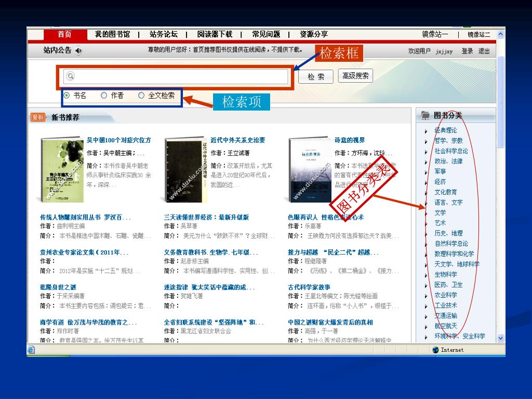Open book 乾隆身世之谜
532x399 pixels.
pyautogui.click(x=58, y=287)
